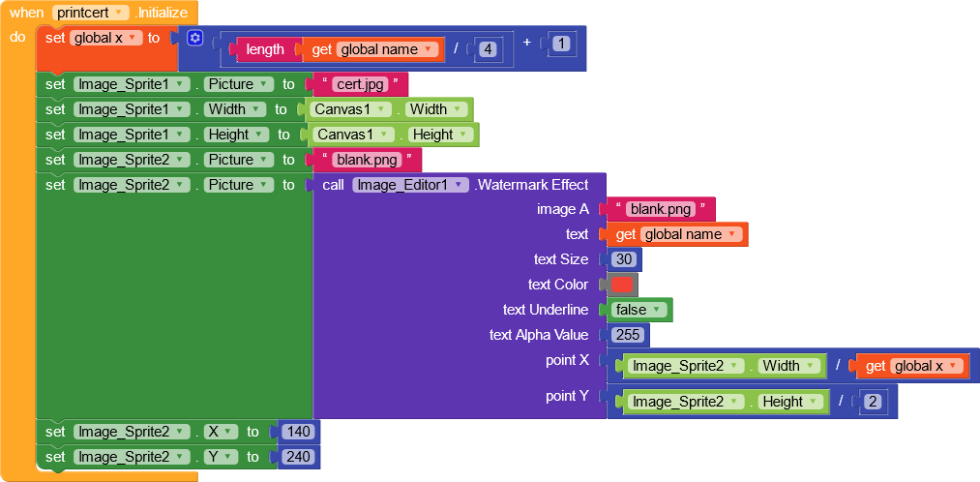Open 'global name' dropdown inside length block
This screenshot has width=980, height=482.
point(388,50)
